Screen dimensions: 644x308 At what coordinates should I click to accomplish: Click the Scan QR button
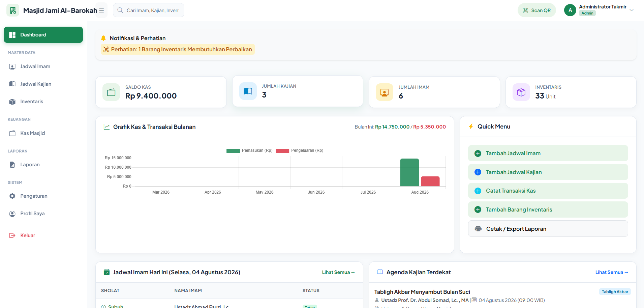pos(536,10)
